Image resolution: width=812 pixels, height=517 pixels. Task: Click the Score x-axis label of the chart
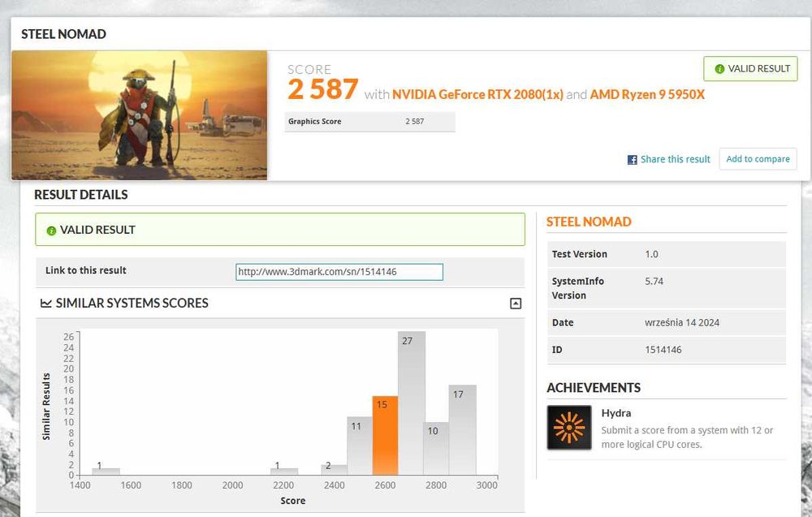292,501
